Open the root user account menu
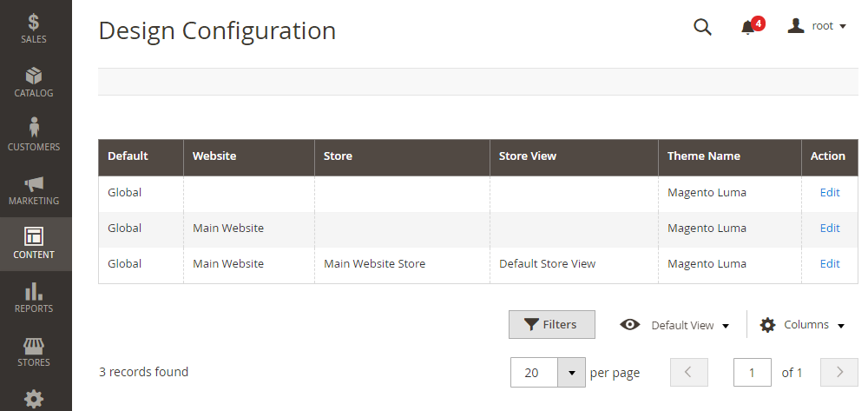 pyautogui.click(x=817, y=26)
